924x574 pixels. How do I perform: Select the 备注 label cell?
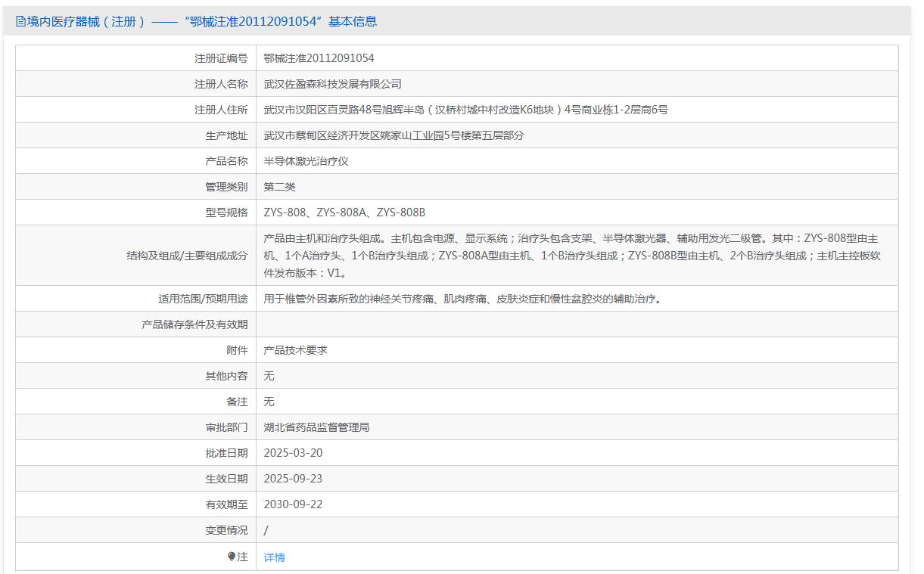point(136,402)
